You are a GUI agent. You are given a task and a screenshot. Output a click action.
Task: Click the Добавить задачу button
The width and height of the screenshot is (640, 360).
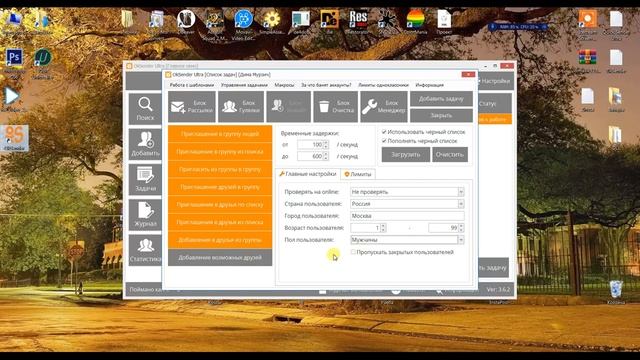coord(441,99)
